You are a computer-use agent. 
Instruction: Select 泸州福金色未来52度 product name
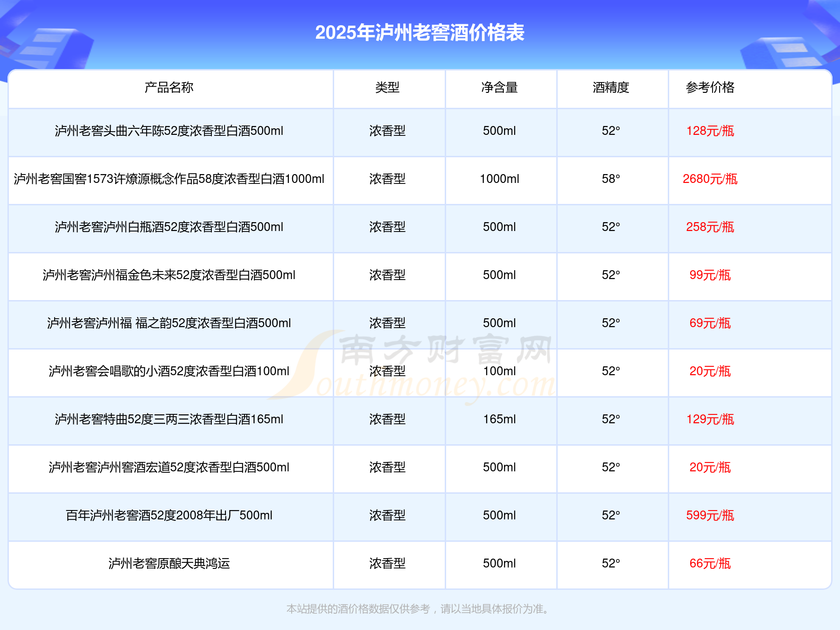169,275
